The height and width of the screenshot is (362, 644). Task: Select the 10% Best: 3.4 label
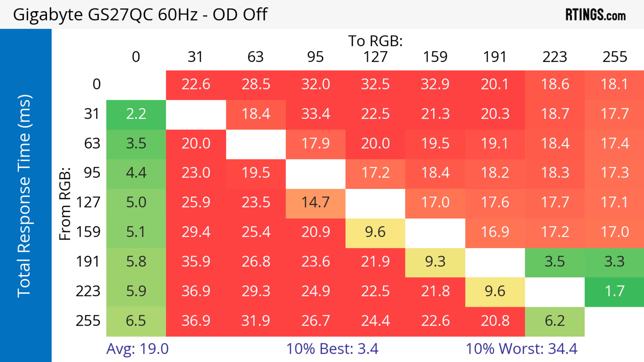(x=332, y=349)
